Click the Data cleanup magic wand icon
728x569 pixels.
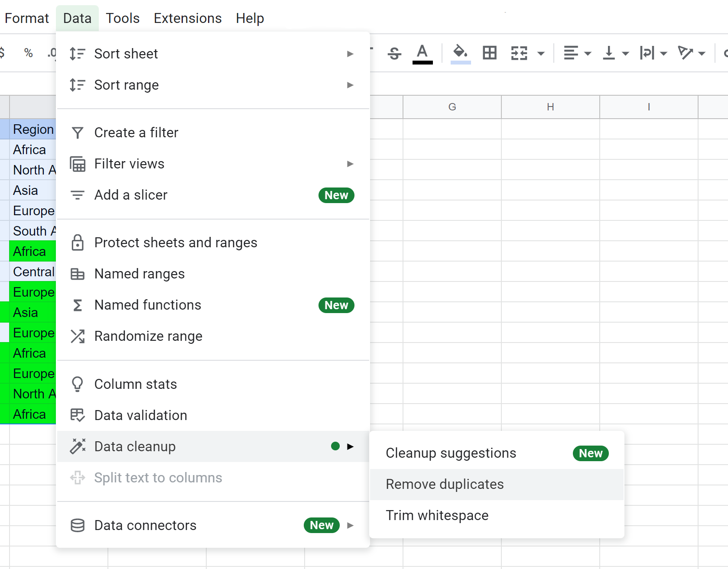tap(78, 446)
